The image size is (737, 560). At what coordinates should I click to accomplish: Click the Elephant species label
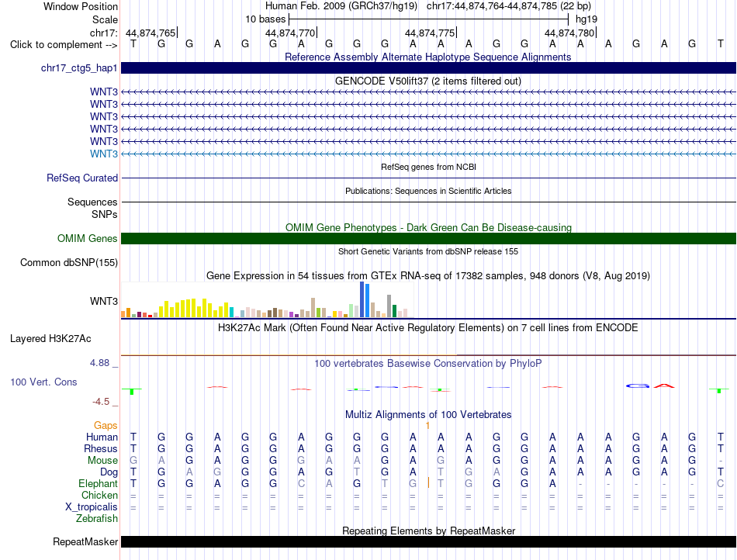tap(99, 483)
